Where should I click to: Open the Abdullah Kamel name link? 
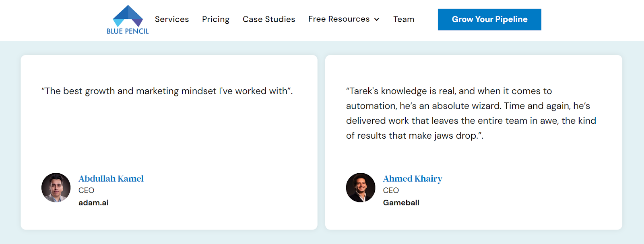click(111, 178)
